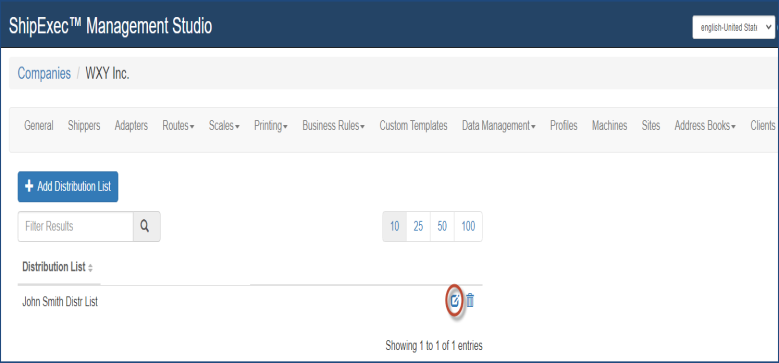Select the Machines tab
The height and width of the screenshot is (363, 779).
tap(609, 126)
